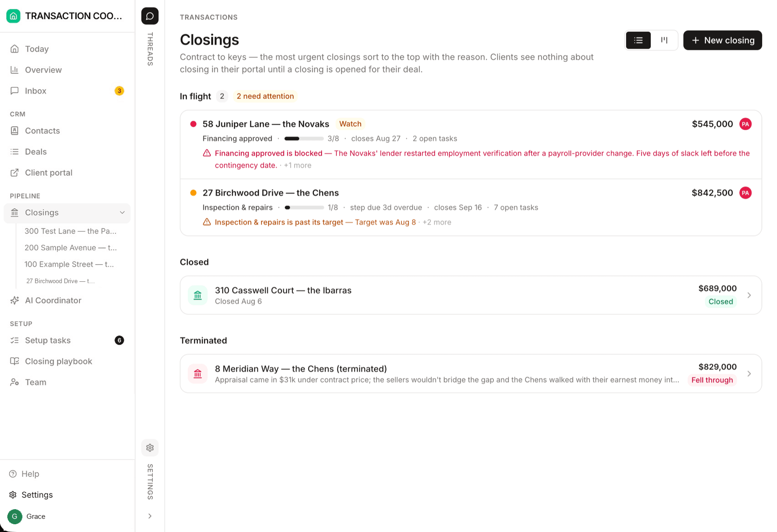Viewport: 777px width, 532px height.
Task: Open the settings gear in the side rail
Action: (x=150, y=447)
